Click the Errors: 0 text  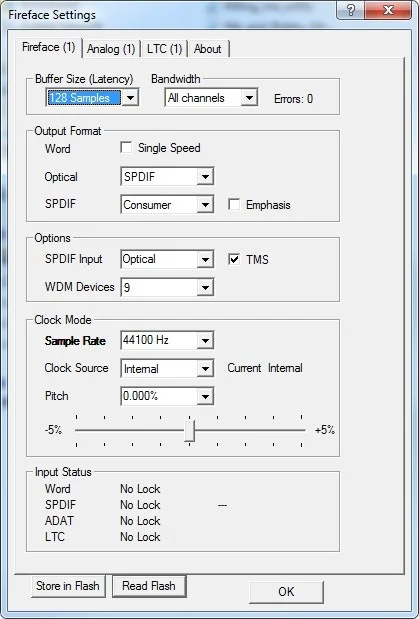(293, 99)
